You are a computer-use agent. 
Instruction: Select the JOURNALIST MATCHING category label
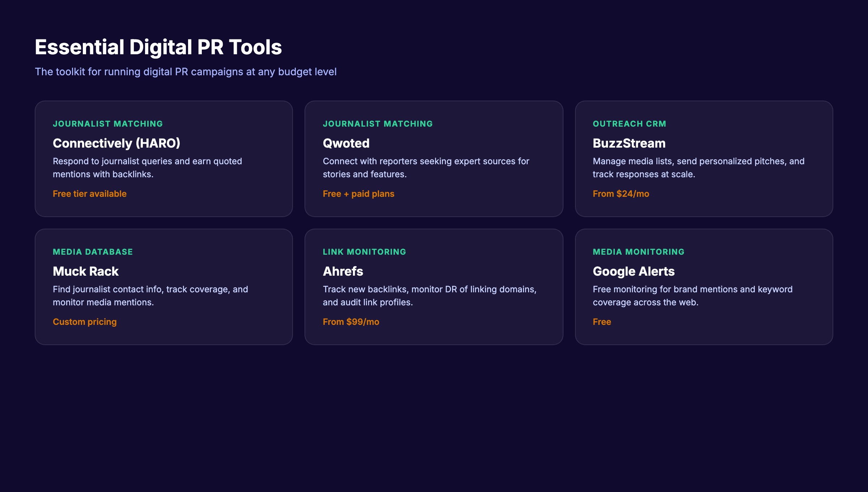coord(108,123)
